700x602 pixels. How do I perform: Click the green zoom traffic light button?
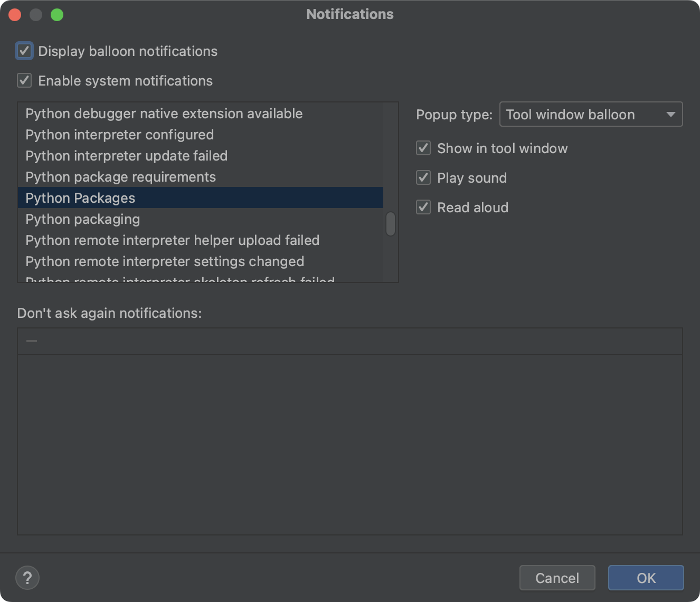(x=58, y=14)
